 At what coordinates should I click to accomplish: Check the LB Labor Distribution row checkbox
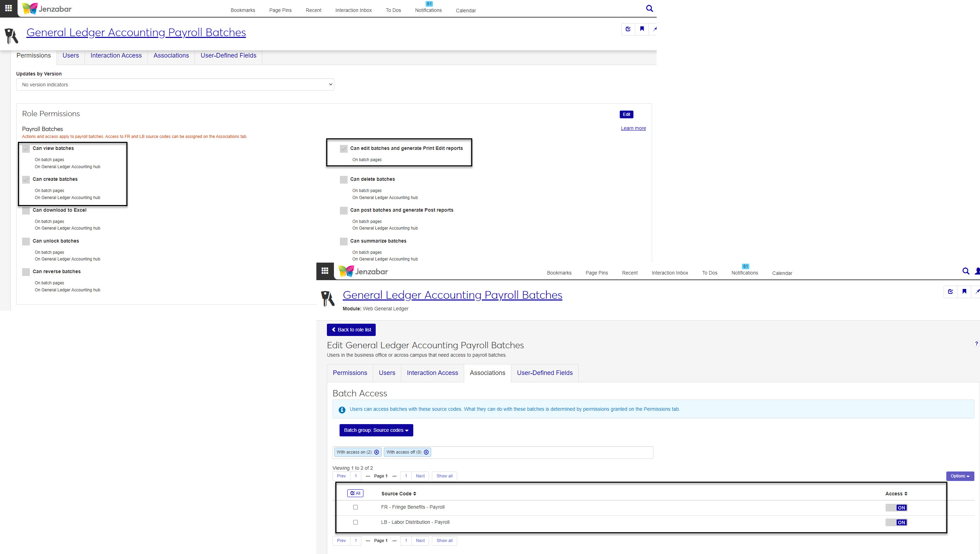[x=355, y=522]
